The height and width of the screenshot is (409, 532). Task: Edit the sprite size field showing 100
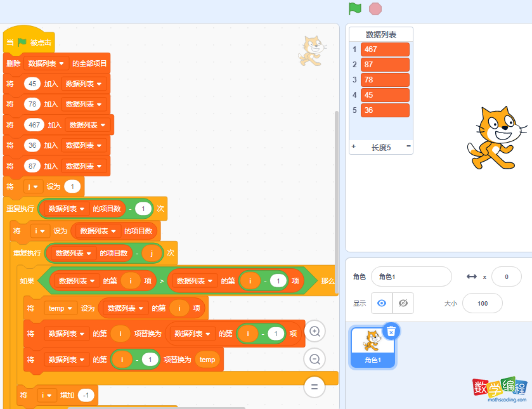coord(482,304)
